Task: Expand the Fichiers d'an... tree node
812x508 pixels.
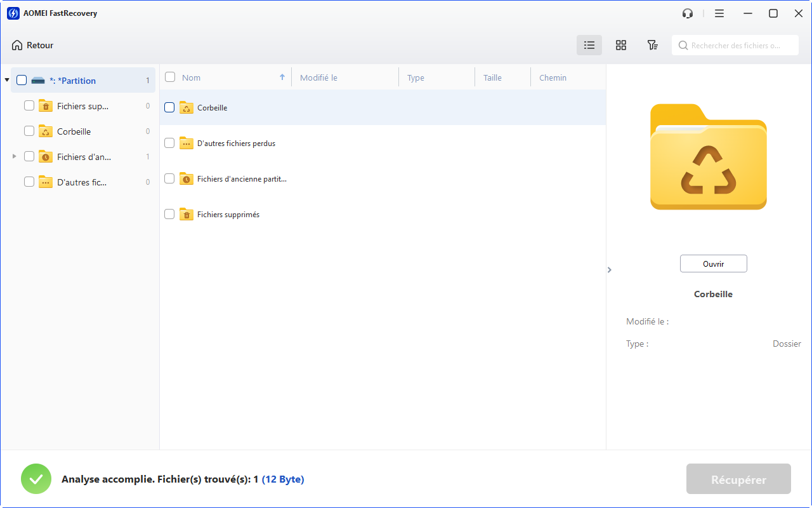Action: tap(15, 156)
